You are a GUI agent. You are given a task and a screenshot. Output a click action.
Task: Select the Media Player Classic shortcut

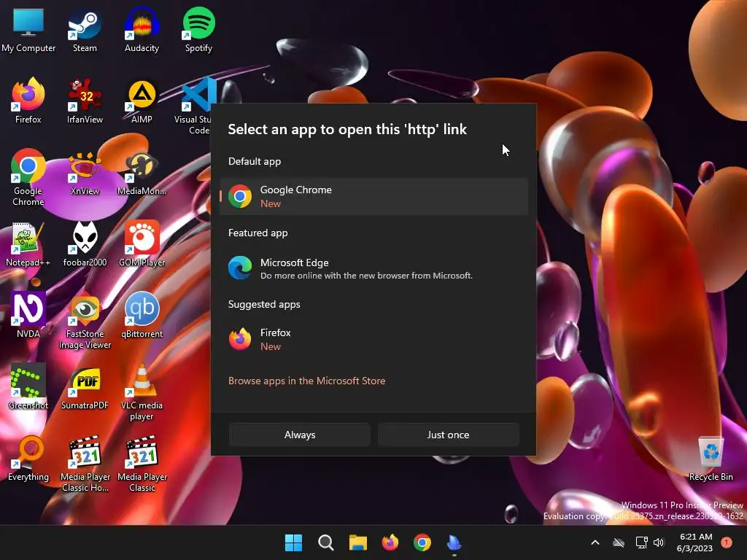tap(142, 464)
